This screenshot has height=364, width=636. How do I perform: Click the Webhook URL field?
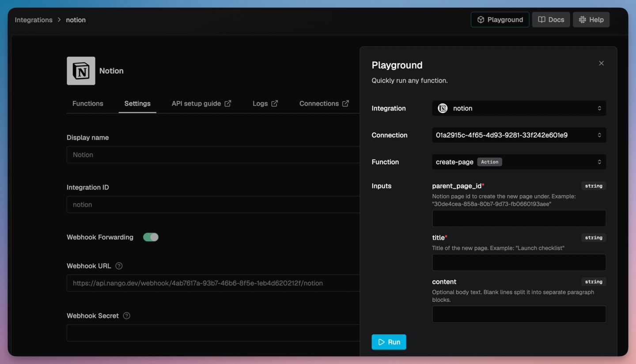tap(213, 283)
